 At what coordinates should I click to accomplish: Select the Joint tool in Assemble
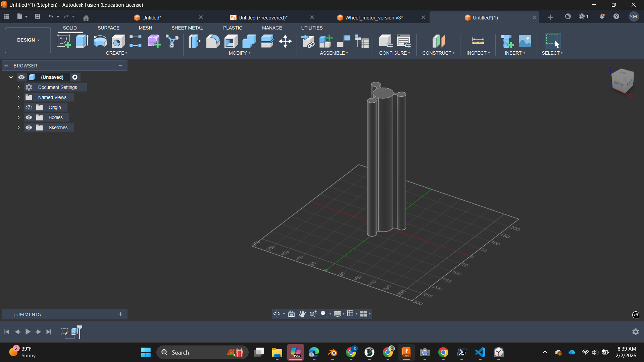[344, 41]
